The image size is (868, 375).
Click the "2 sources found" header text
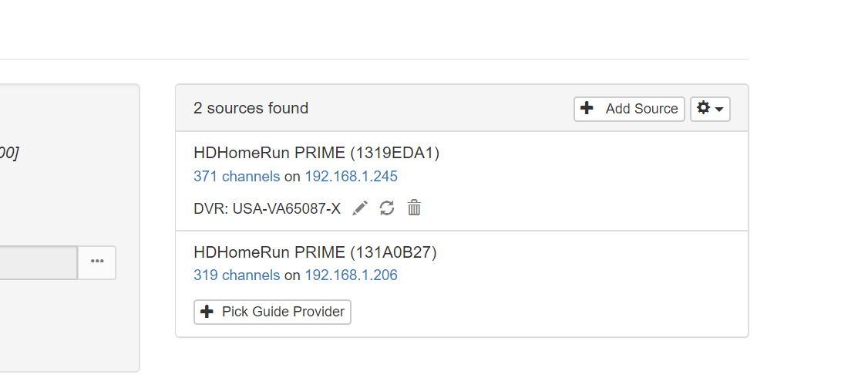[x=251, y=109]
